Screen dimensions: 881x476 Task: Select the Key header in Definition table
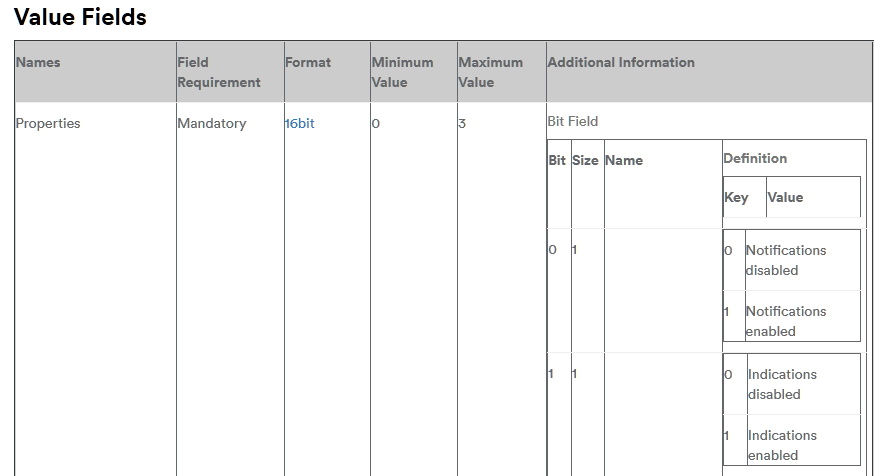pyautogui.click(x=736, y=197)
